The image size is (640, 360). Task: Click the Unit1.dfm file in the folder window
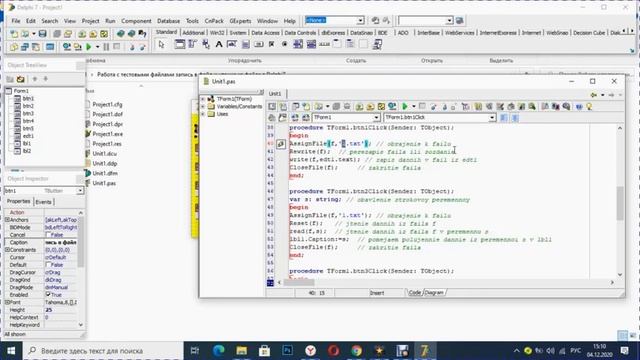click(104, 173)
